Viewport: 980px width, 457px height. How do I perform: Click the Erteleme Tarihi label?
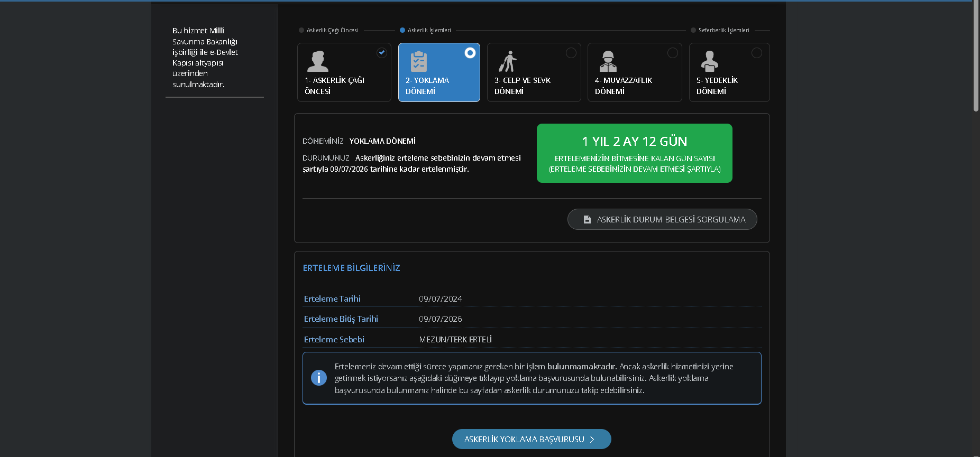[x=332, y=299]
